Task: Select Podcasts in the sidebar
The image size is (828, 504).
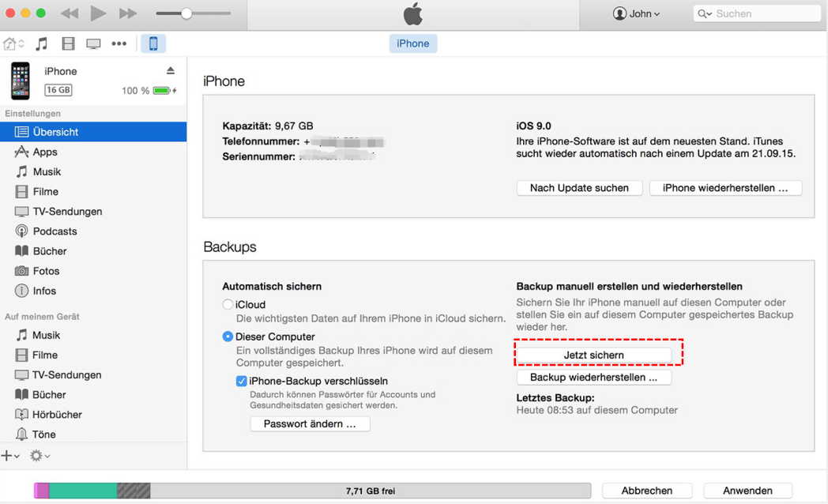Action: pos(55,231)
